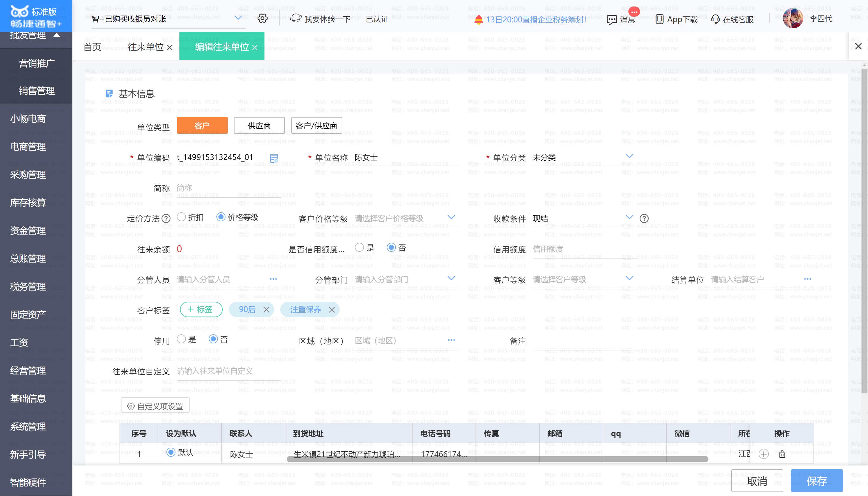The height and width of the screenshot is (496, 868).
Task: Select the 供应商 unit type button
Action: [x=259, y=125]
